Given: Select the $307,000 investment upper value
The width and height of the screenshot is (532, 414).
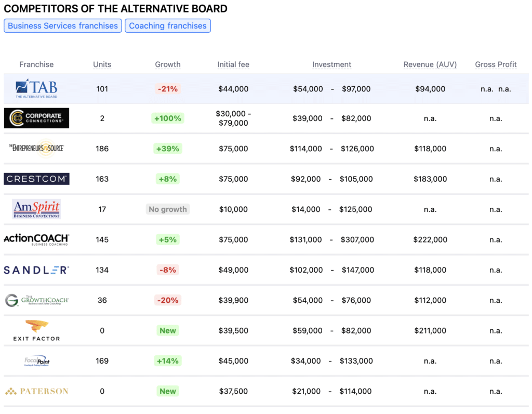Looking at the screenshot, I should (357, 239).
